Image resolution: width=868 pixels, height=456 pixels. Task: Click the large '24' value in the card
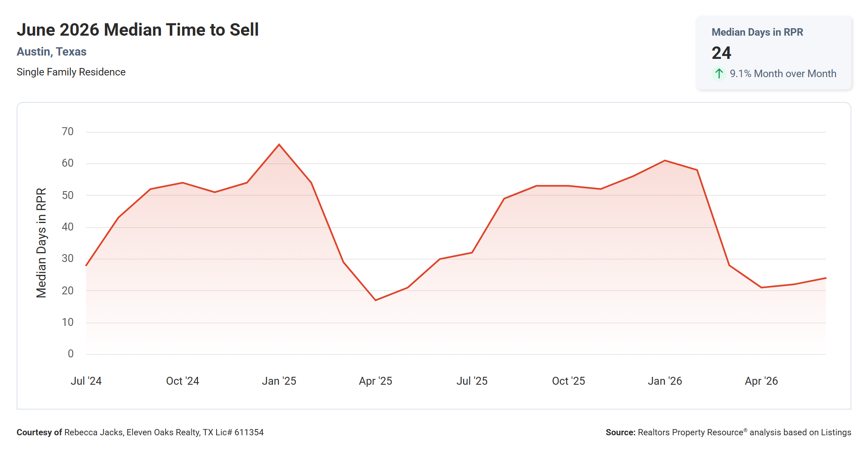[x=721, y=53]
